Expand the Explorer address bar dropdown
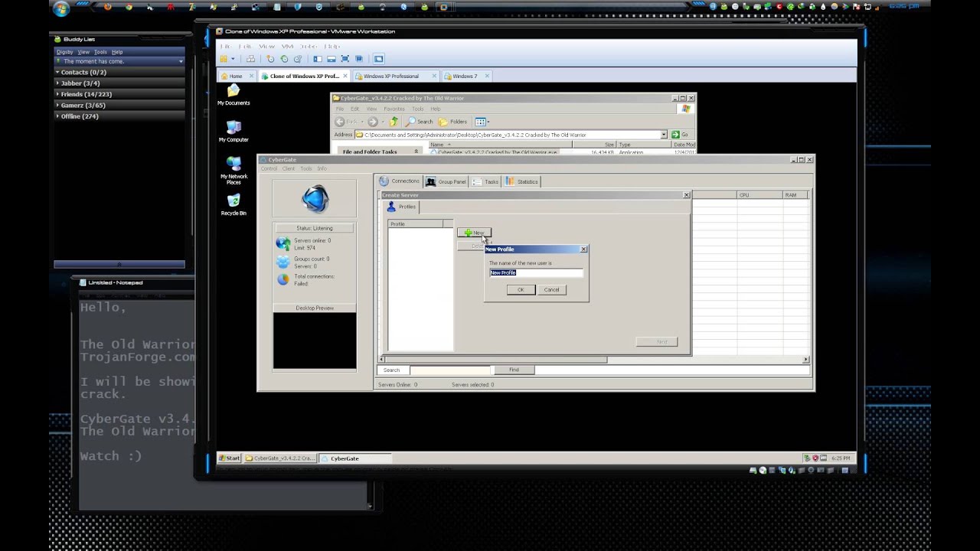The height and width of the screenshot is (551, 980). 664,135
